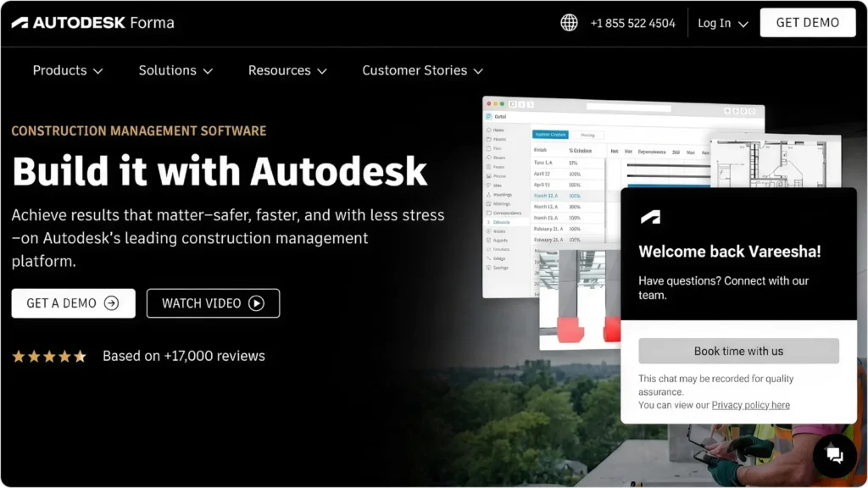This screenshot has width=868, height=488.
Task: Click the five gold stars rating
Action: pos(49,357)
